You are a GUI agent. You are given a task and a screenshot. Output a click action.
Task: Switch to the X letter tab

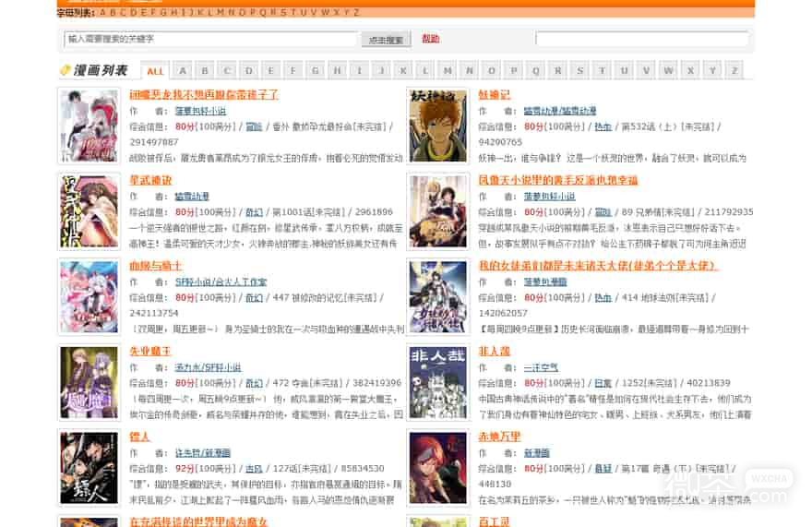(690, 70)
